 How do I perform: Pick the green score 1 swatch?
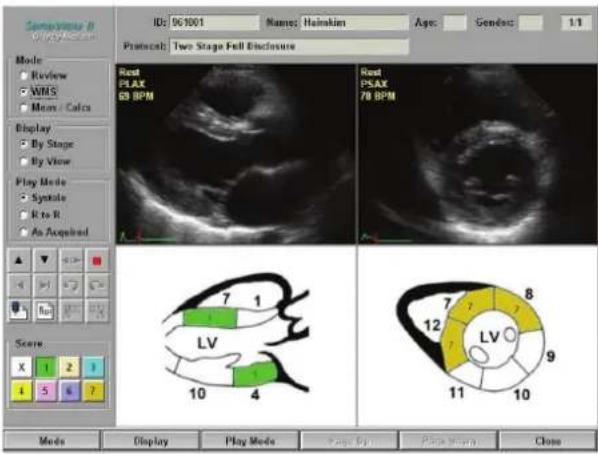click(x=46, y=367)
